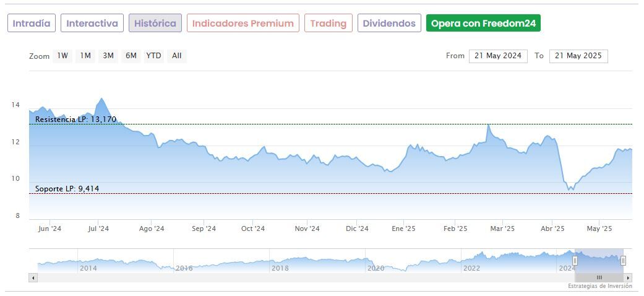644x296 pixels.
Task: Go to the Trading tab
Action: tap(328, 24)
